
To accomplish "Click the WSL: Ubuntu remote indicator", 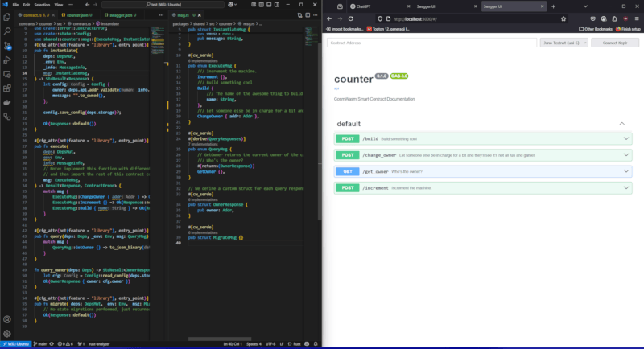I will [x=15, y=344].
